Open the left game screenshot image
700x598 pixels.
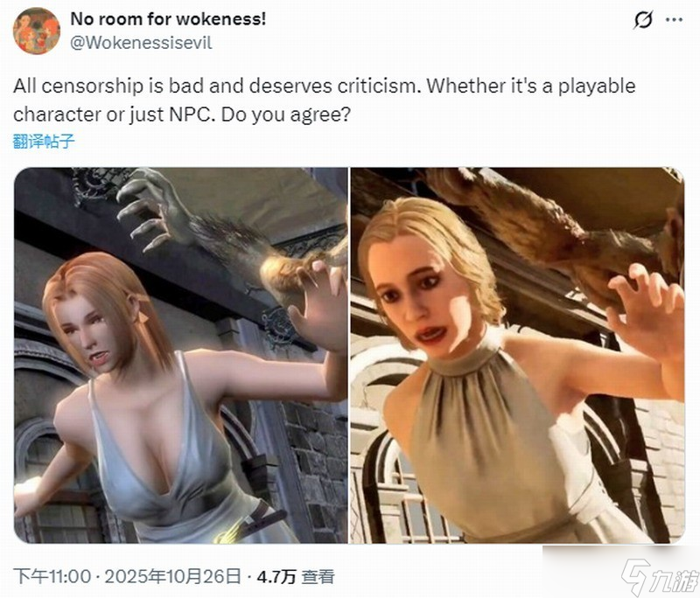tap(181, 356)
